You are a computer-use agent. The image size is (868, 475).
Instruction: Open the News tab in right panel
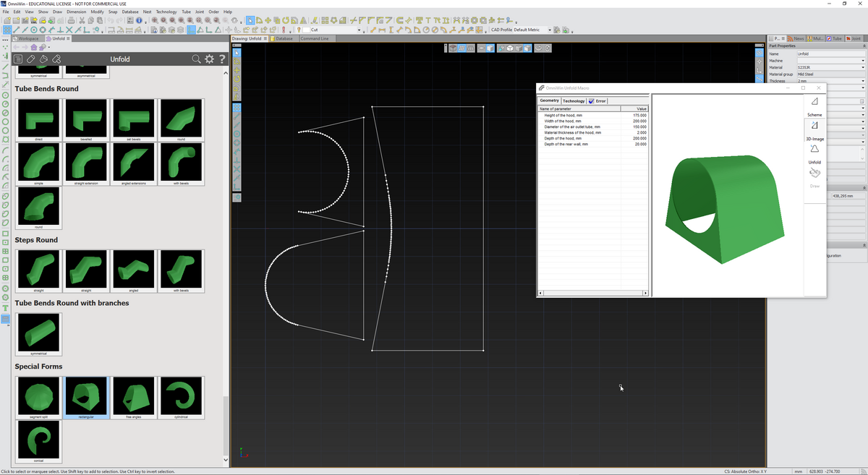(x=797, y=38)
